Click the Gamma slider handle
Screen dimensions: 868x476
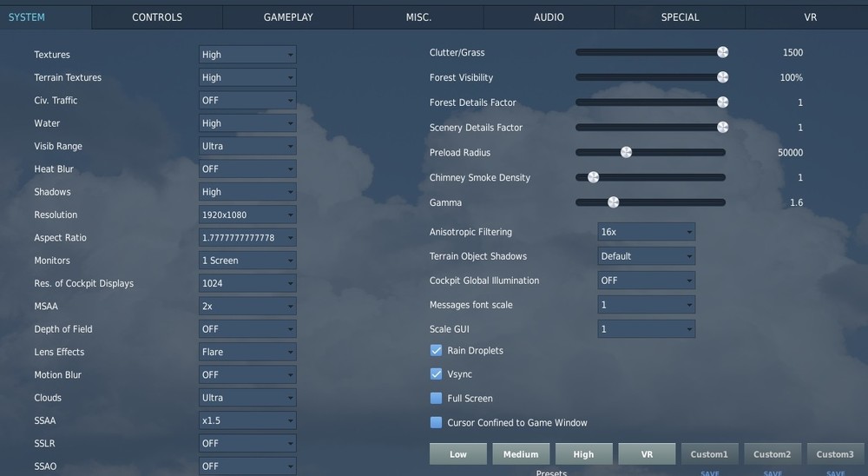pos(614,202)
